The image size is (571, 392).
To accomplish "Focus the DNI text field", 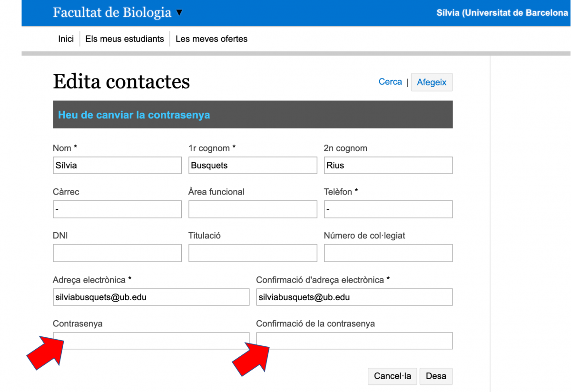I will pyautogui.click(x=117, y=253).
